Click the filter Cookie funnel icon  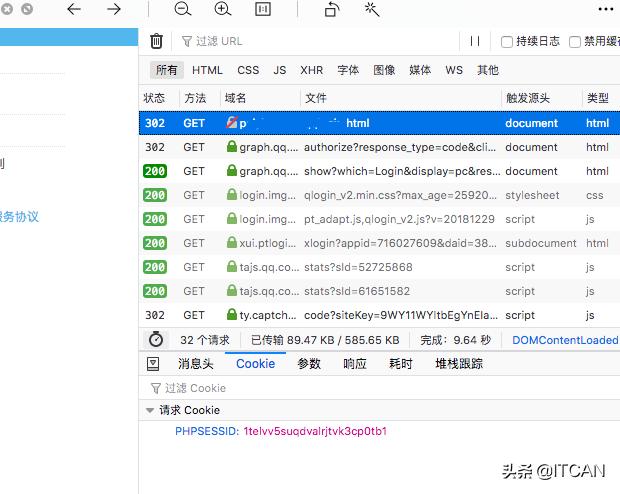coord(156,388)
